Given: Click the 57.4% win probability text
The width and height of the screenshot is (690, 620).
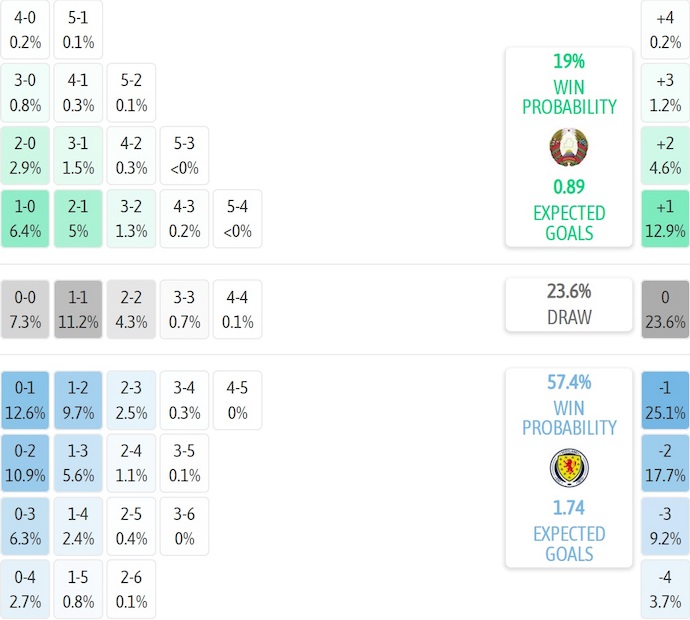Looking at the screenshot, I should (568, 382).
